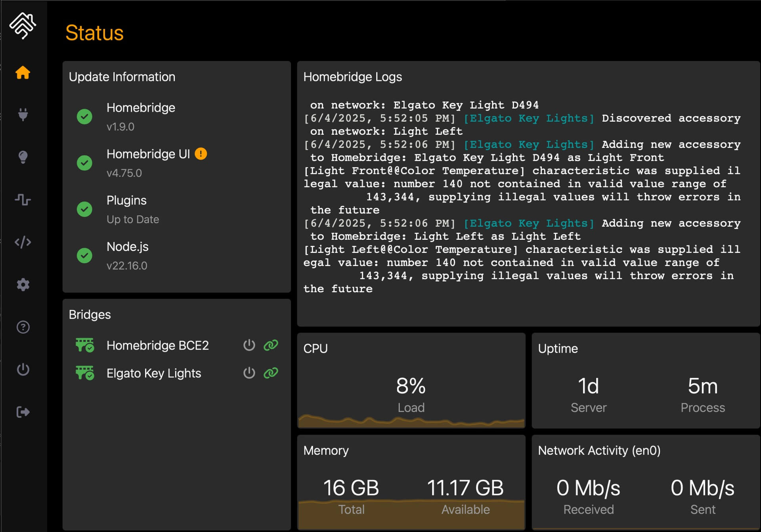Image resolution: width=761 pixels, height=532 pixels.
Task: Restart the Homebridge BCE2 bridge power icon
Action: pos(249,345)
